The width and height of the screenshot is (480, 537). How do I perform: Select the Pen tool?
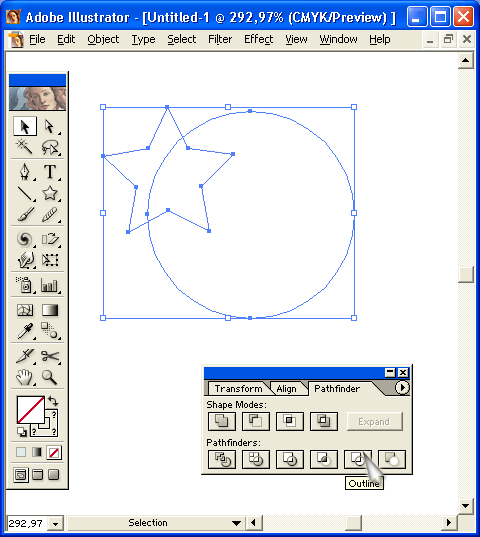point(25,171)
